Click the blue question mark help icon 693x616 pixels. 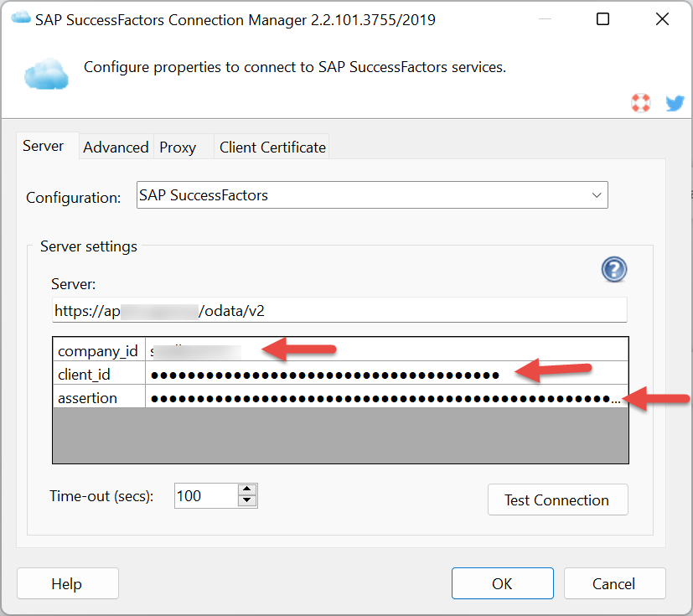(x=614, y=269)
